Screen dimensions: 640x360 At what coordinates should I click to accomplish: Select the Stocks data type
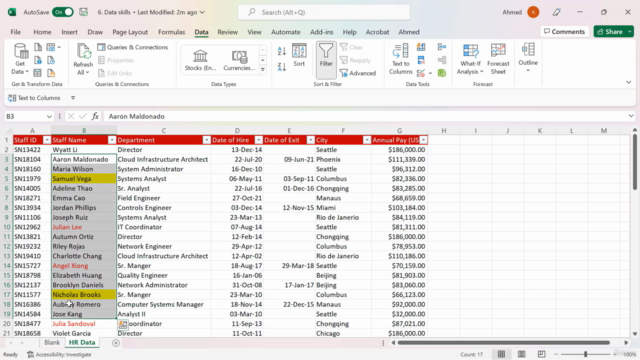[x=200, y=60]
